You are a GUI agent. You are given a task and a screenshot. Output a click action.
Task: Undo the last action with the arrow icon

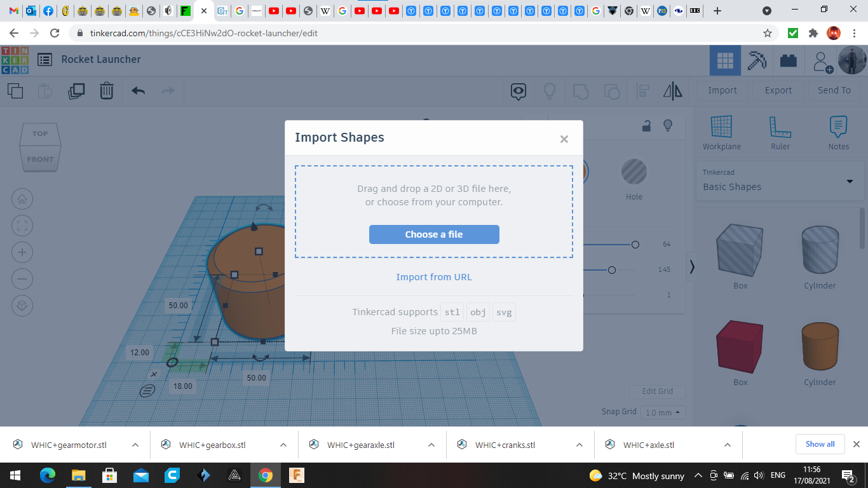[138, 91]
